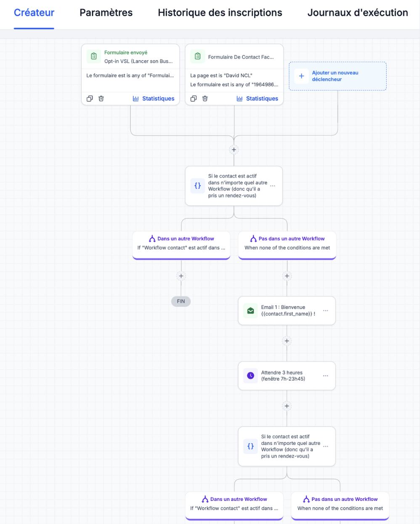Delete the Formulaire De Contact trigger with trash icon
Image resolution: width=420 pixels, height=524 pixels.
coord(205,98)
